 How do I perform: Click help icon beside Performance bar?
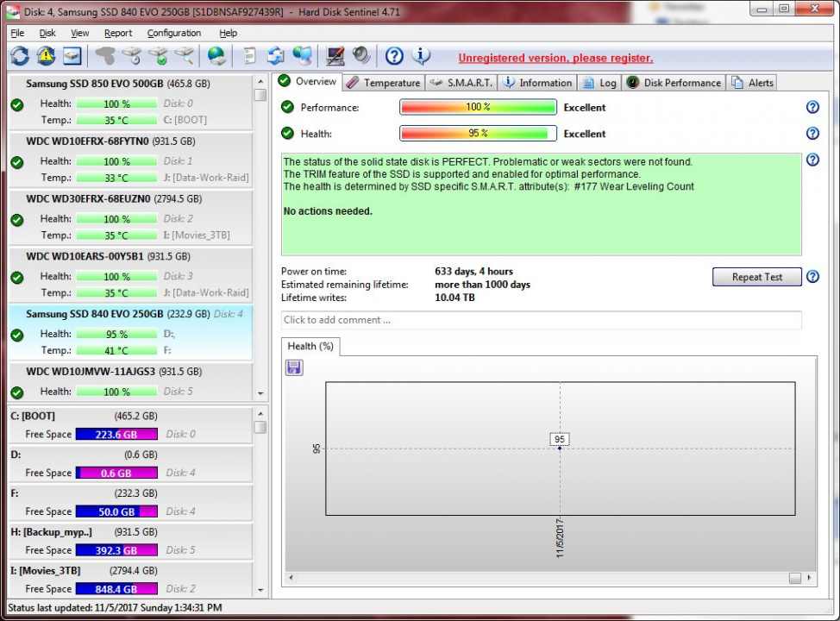(x=812, y=107)
